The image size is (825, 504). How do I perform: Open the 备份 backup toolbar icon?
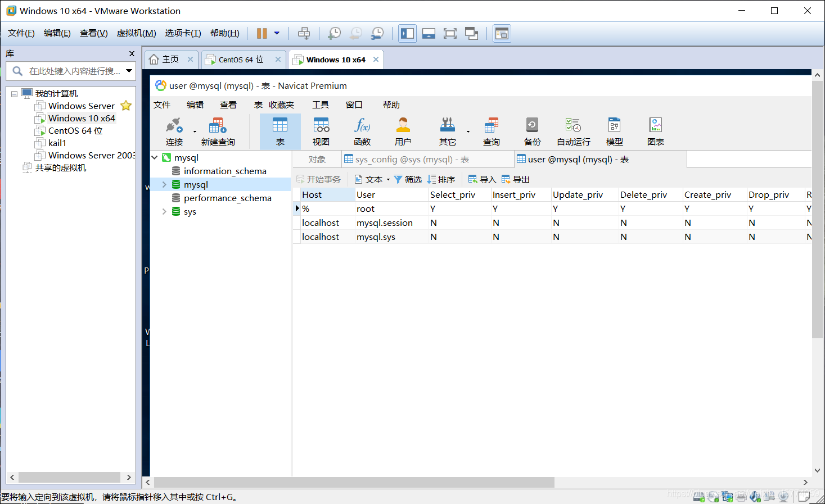tap(532, 125)
